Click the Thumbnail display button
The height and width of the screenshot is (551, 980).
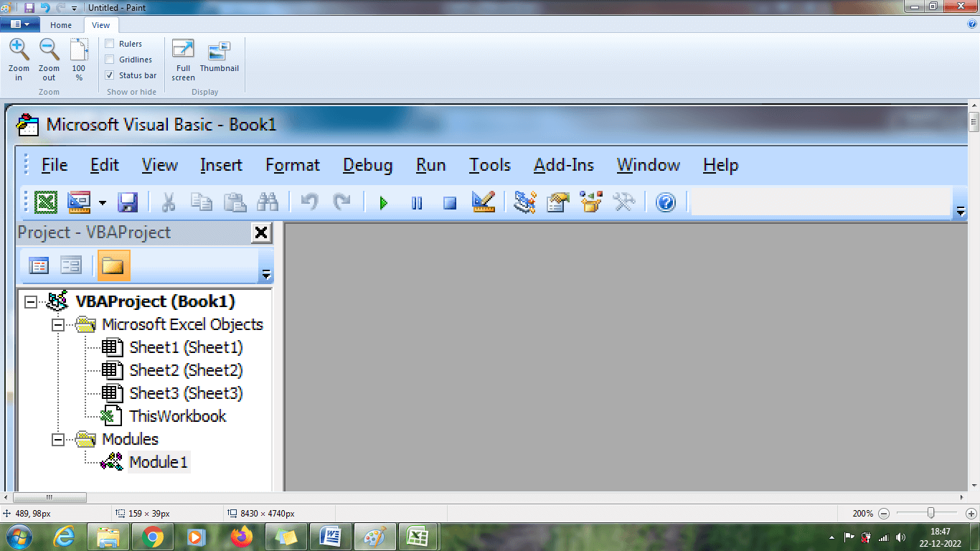click(x=220, y=57)
